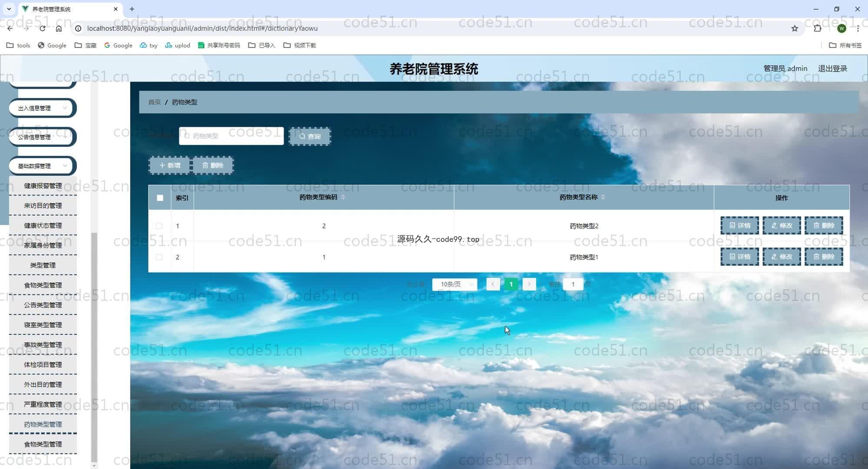The image size is (868, 469).
Task: Open 所有书签 folder
Action: 845,45
